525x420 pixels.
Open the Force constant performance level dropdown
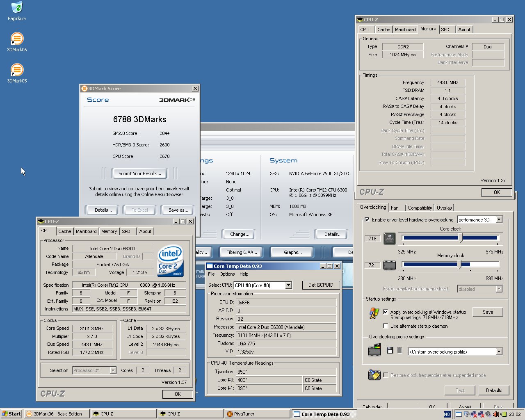coord(499,289)
